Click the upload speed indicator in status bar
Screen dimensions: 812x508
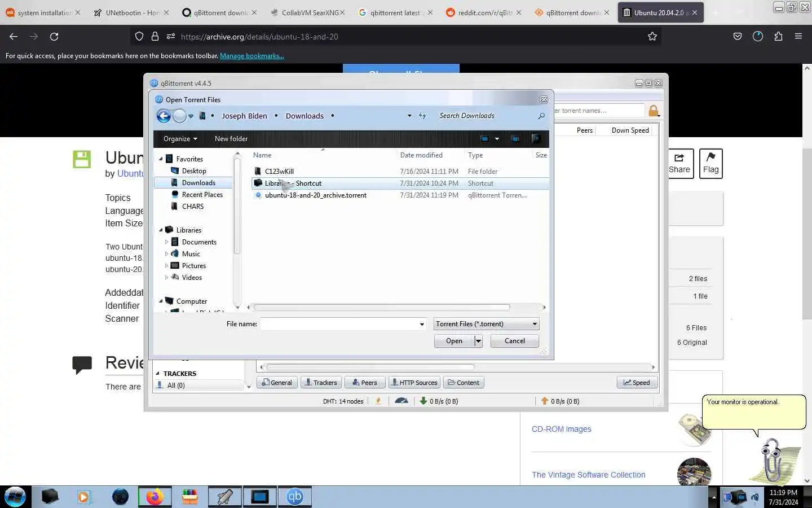(x=560, y=401)
